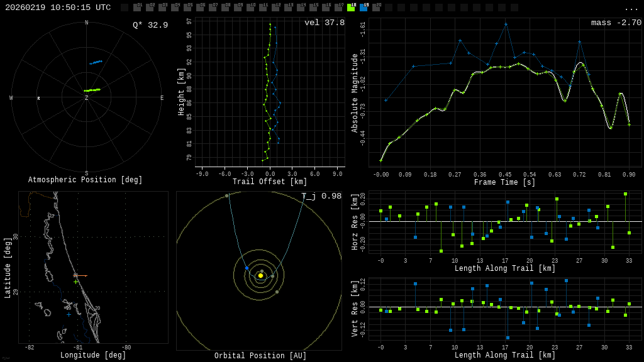
Task: Click the mass -2.70 readout
Action: pos(616,23)
